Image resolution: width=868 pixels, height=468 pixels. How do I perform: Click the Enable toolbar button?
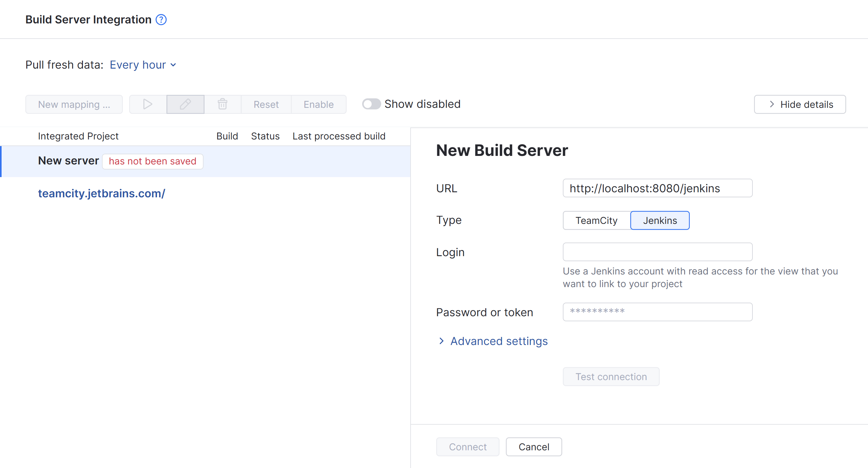tap(318, 104)
